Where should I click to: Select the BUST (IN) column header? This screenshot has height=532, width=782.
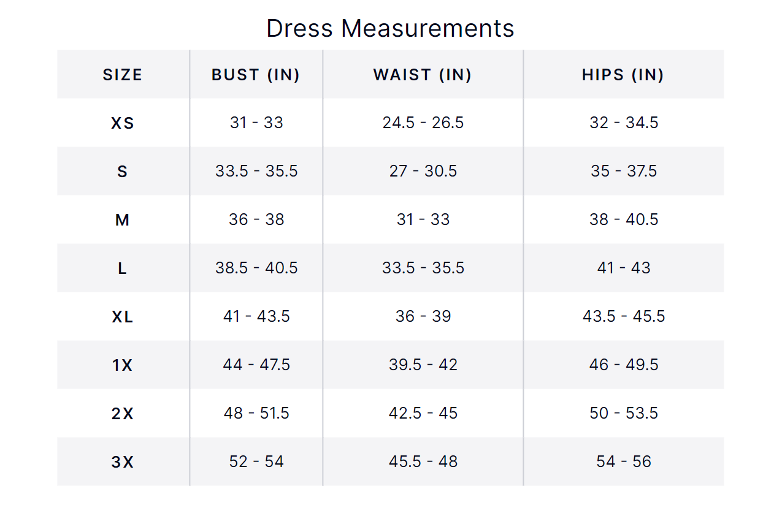(x=256, y=75)
